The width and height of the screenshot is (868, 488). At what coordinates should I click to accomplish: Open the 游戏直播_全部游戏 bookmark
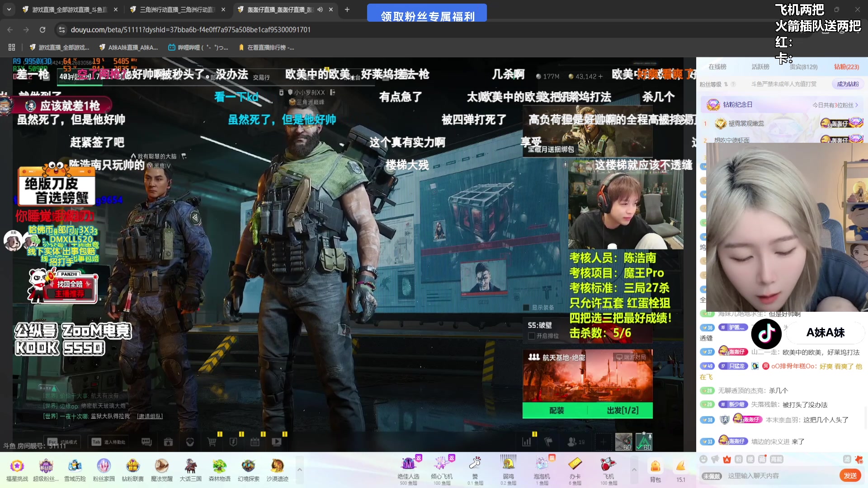[x=59, y=47]
